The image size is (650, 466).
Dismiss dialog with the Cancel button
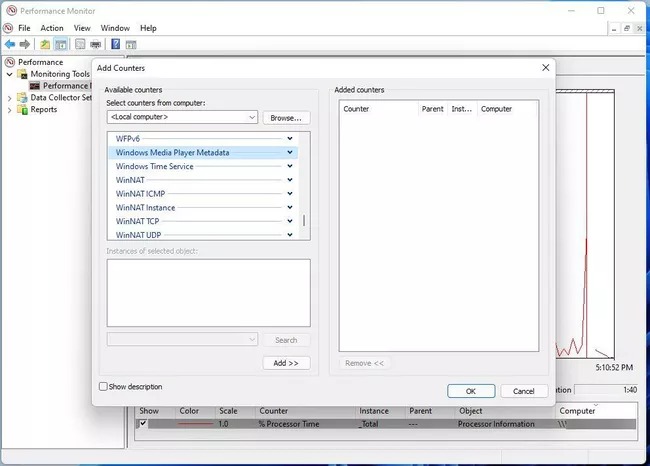pyautogui.click(x=524, y=391)
